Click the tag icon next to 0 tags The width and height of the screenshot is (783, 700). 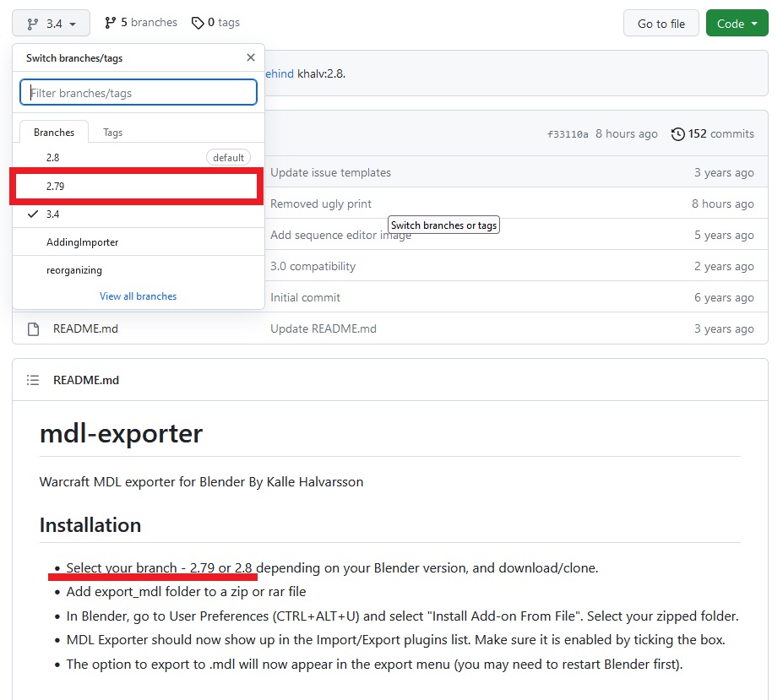tap(198, 23)
